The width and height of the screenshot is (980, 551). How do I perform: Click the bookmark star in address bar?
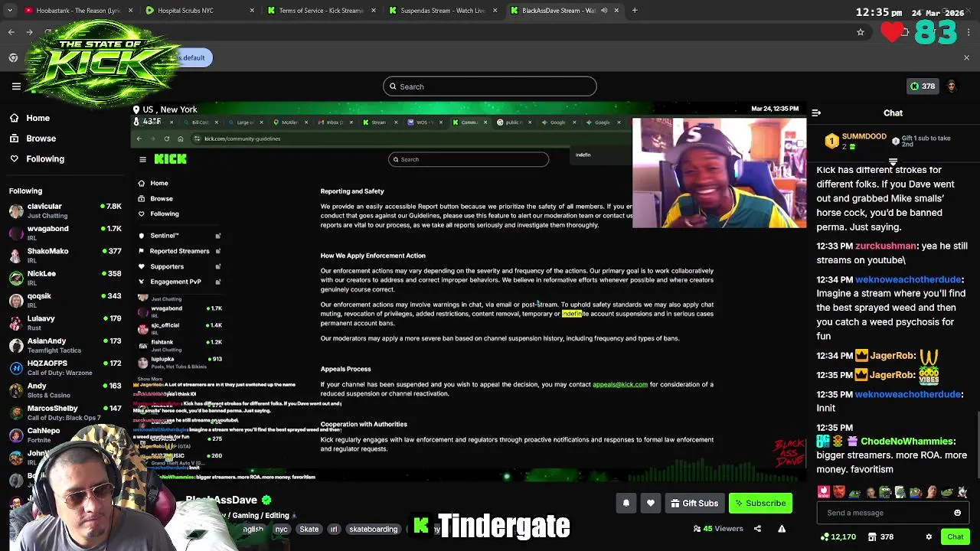pos(861,32)
